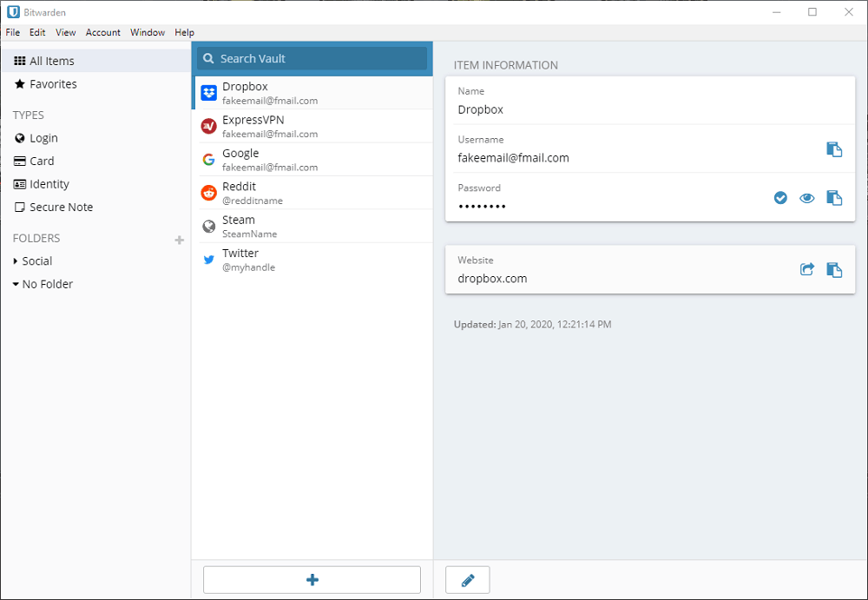Open the File menu
This screenshot has width=868, height=600.
(x=13, y=33)
